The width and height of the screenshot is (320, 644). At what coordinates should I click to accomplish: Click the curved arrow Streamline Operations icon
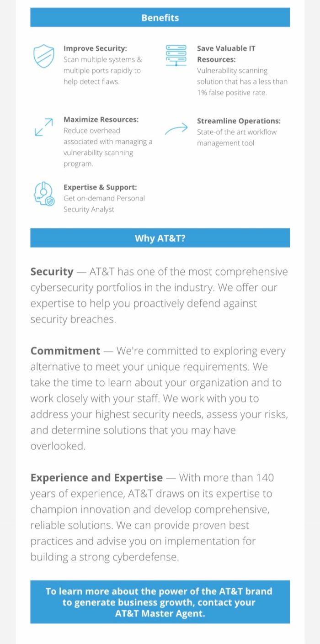[176, 129]
